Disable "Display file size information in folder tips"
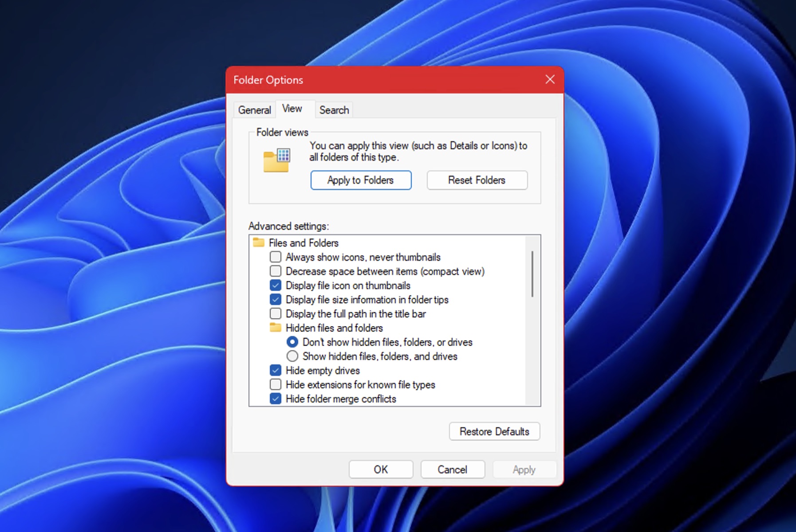Screen dimensions: 796x532 coord(276,299)
